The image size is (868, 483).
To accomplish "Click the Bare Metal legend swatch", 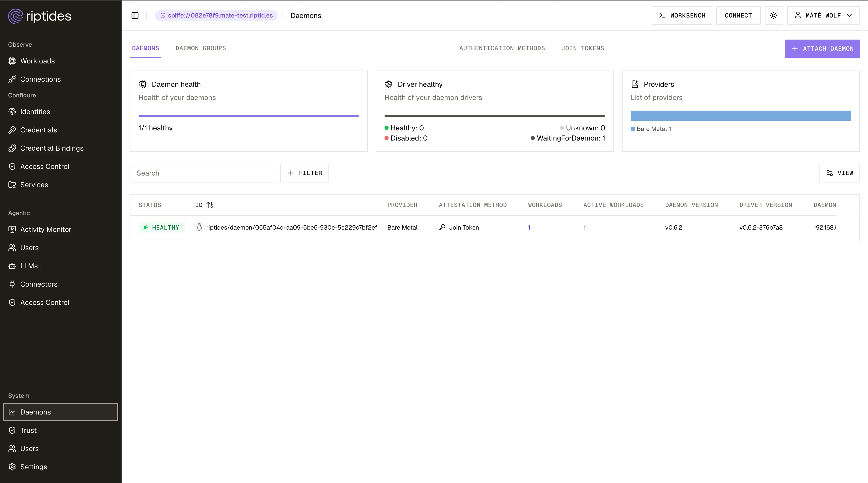I will (x=632, y=129).
